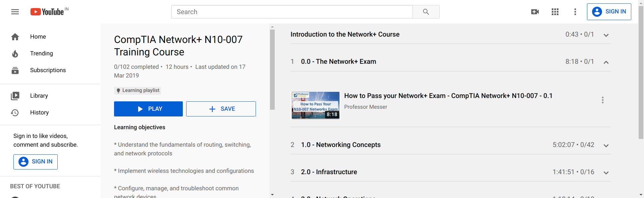644x198 pixels.
Task: Click the Trending flame icon
Action: pos(15,54)
